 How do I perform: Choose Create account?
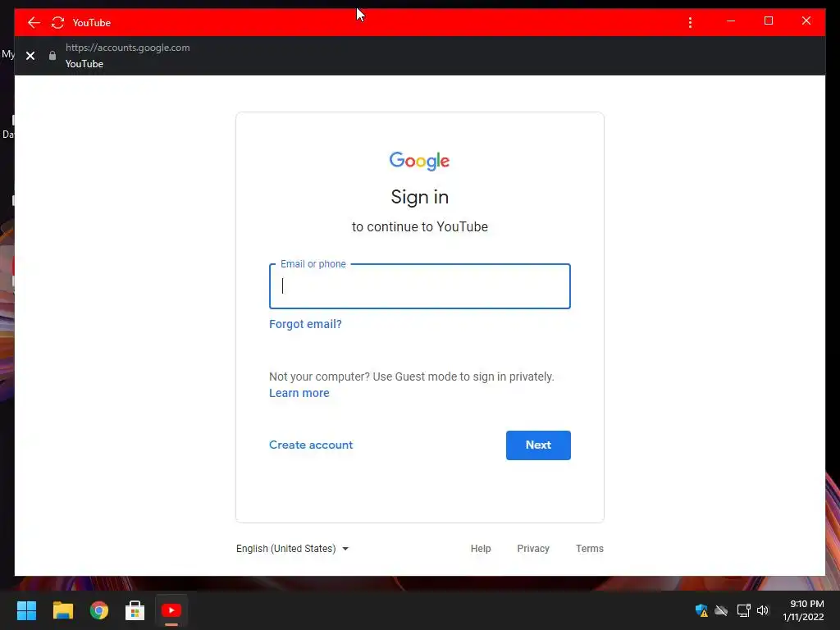tap(311, 445)
